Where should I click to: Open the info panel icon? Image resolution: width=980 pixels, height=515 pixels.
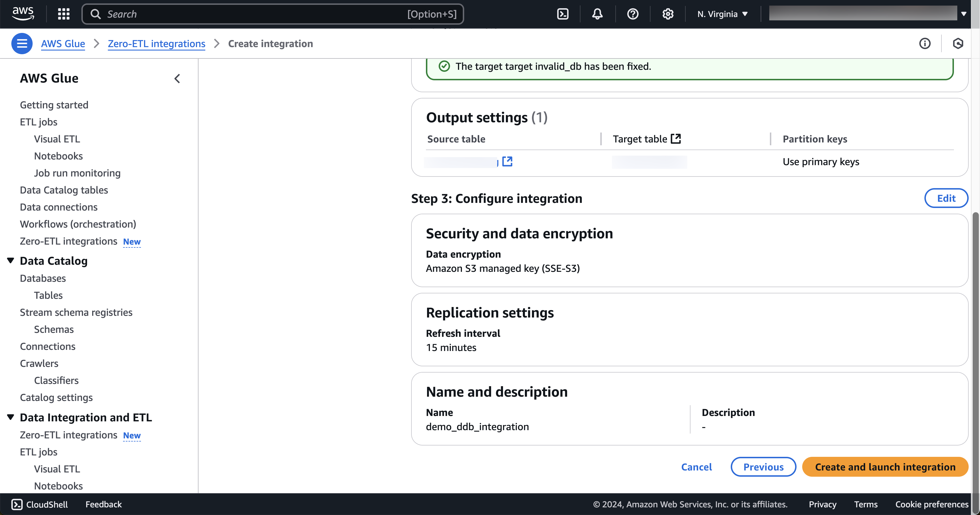(x=925, y=44)
